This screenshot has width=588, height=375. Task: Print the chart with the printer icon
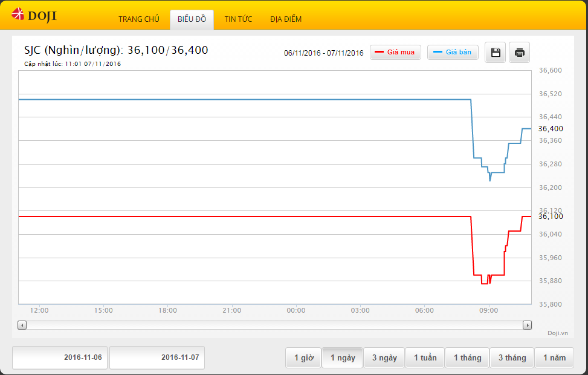(x=519, y=52)
